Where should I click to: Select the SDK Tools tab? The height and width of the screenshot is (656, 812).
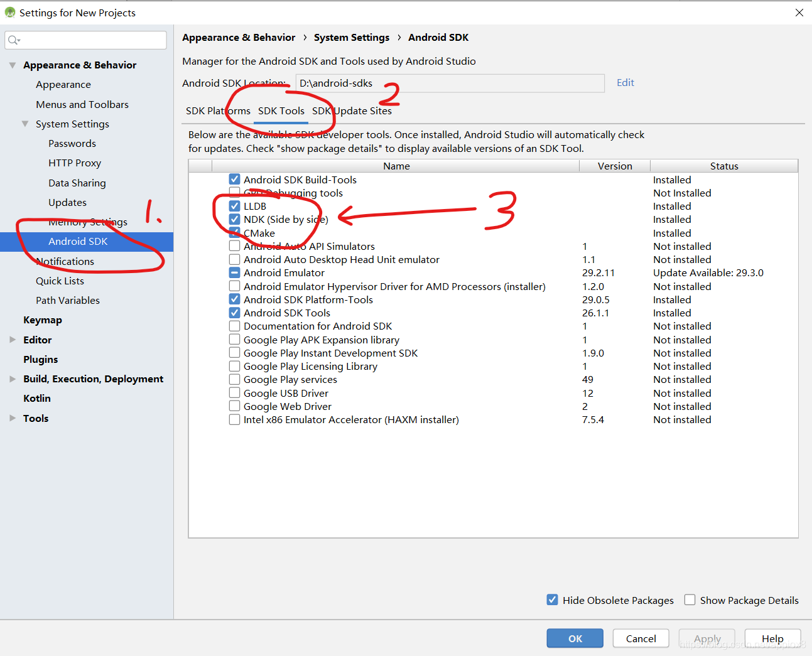pyautogui.click(x=281, y=111)
